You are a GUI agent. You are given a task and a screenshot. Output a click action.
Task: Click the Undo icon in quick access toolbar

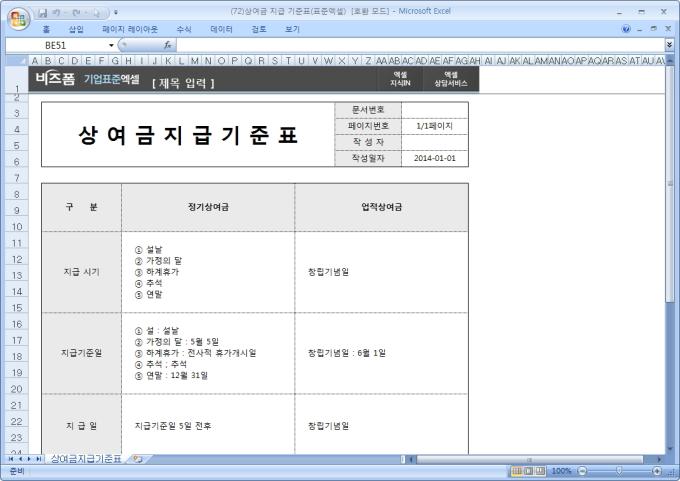(56, 13)
